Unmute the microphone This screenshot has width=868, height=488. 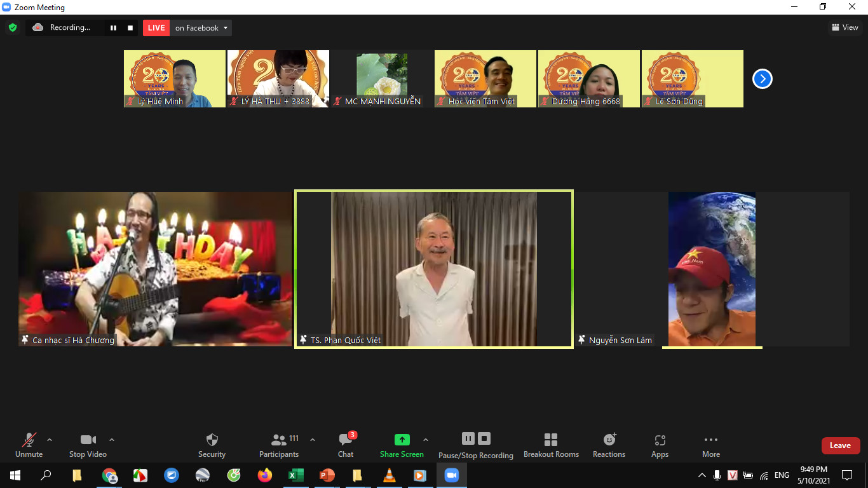click(29, 445)
